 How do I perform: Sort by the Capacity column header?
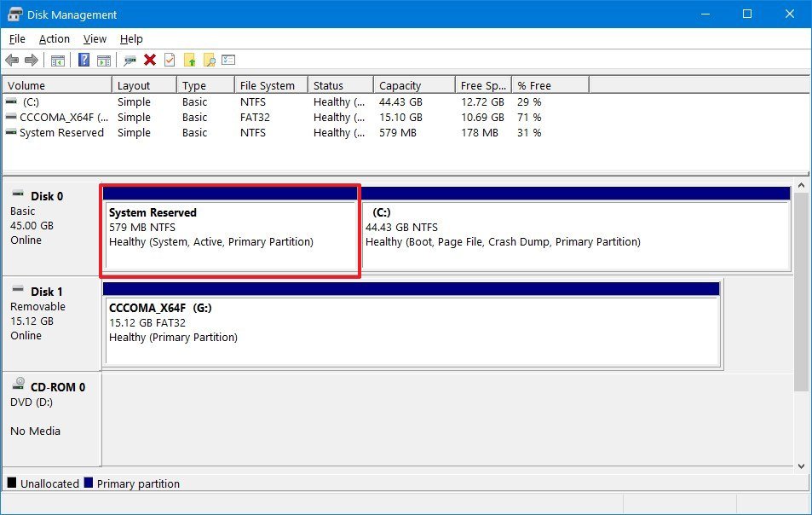[414, 85]
